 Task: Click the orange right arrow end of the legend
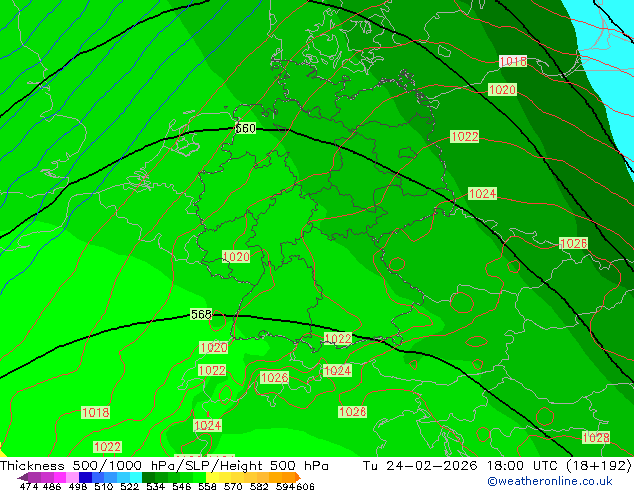(x=298, y=477)
